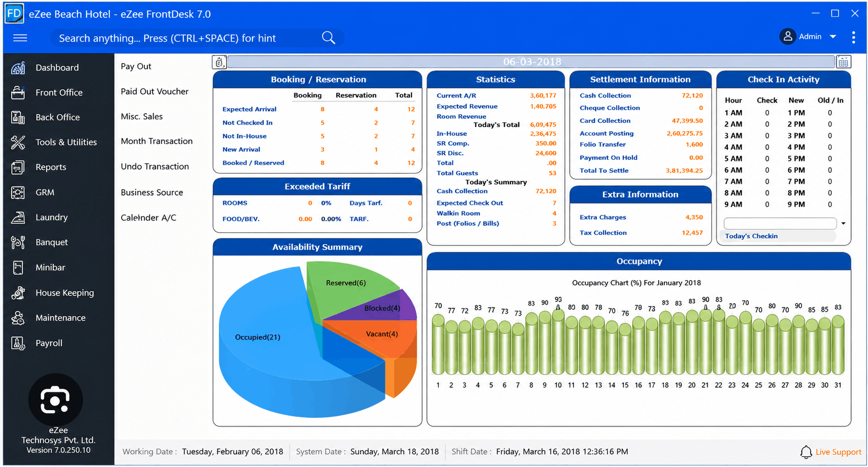This screenshot has width=868, height=467.
Task: Open the Dashboard menu item
Action: [57, 68]
